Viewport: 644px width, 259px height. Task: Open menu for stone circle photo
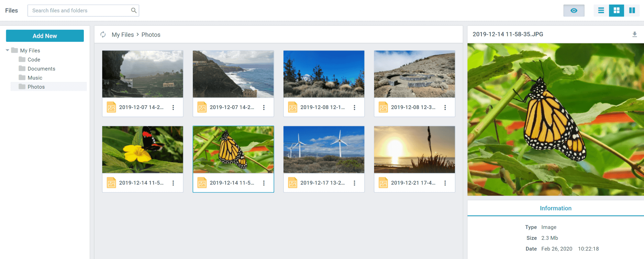(x=445, y=107)
